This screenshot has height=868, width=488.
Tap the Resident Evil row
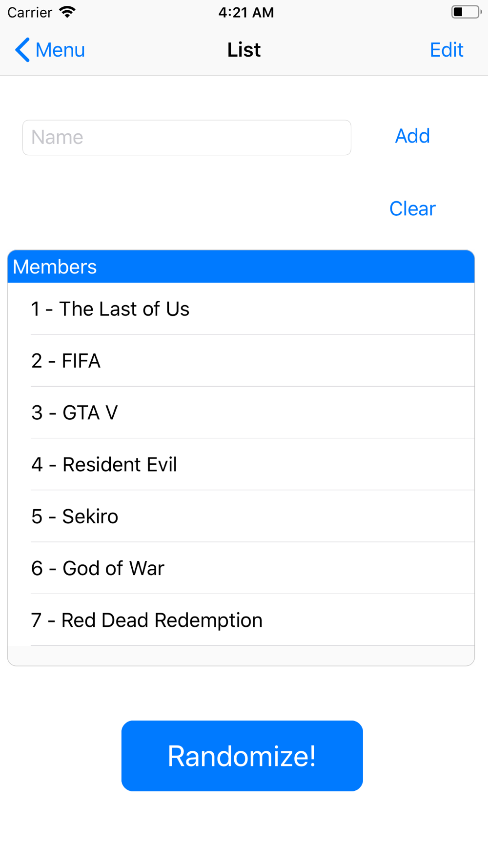[241, 464]
